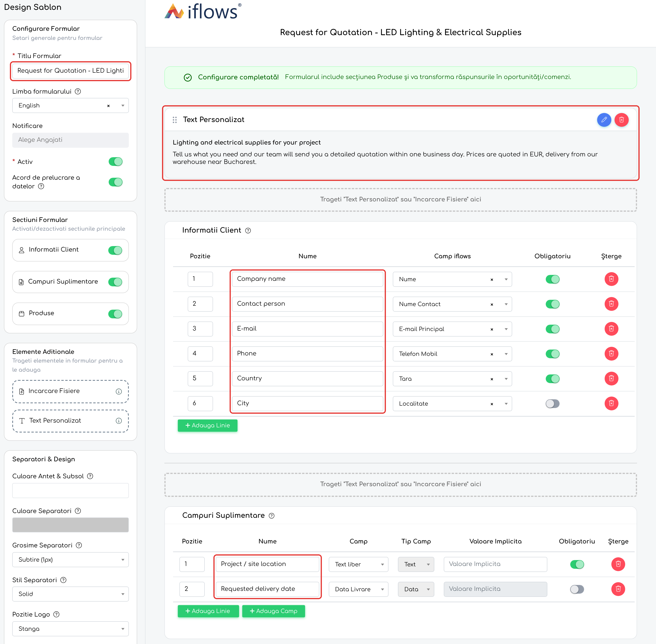
Task: Delete the Text Personalizat block
Action: point(621,120)
